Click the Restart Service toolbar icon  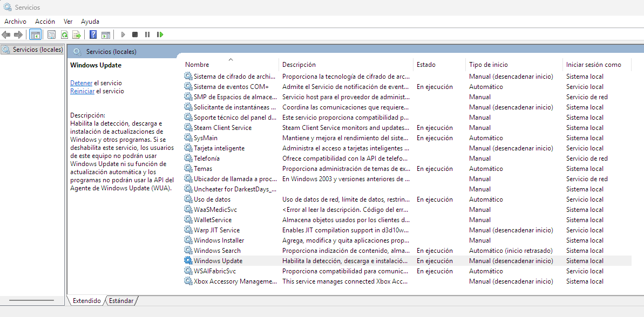[160, 35]
